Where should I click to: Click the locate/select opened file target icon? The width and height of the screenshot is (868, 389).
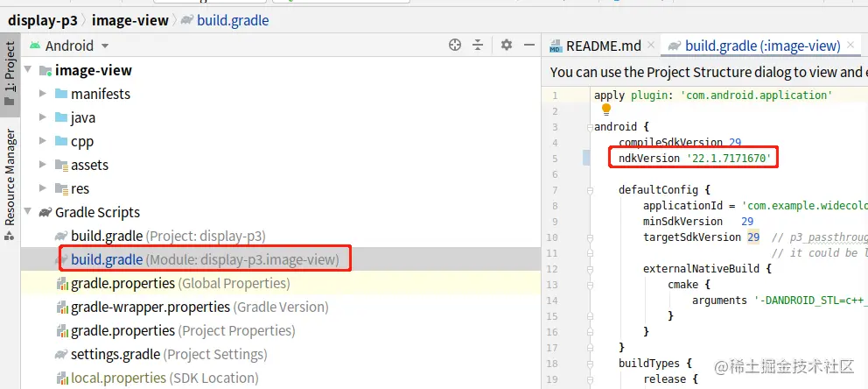coord(455,46)
